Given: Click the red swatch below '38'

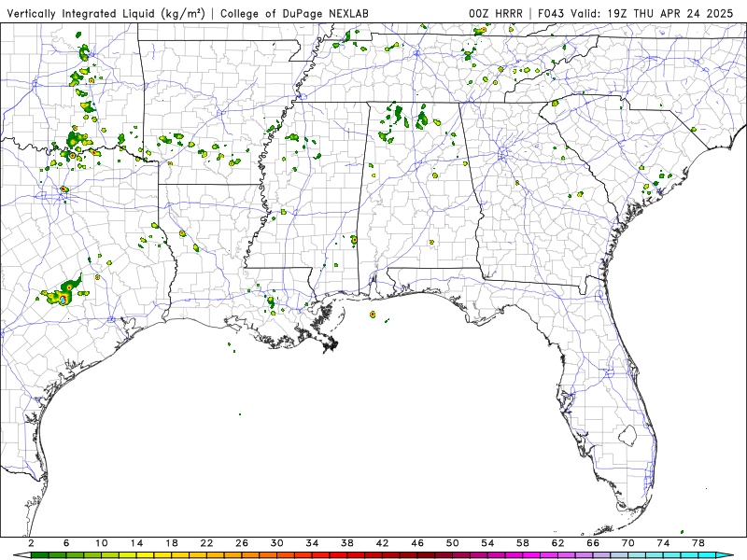Looking at the screenshot, I should pos(356,555).
